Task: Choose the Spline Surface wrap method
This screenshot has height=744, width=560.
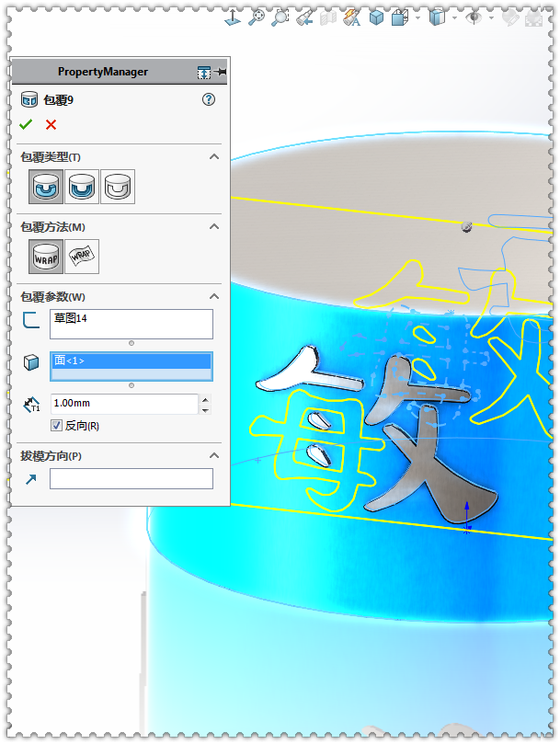Action: pyautogui.click(x=82, y=257)
